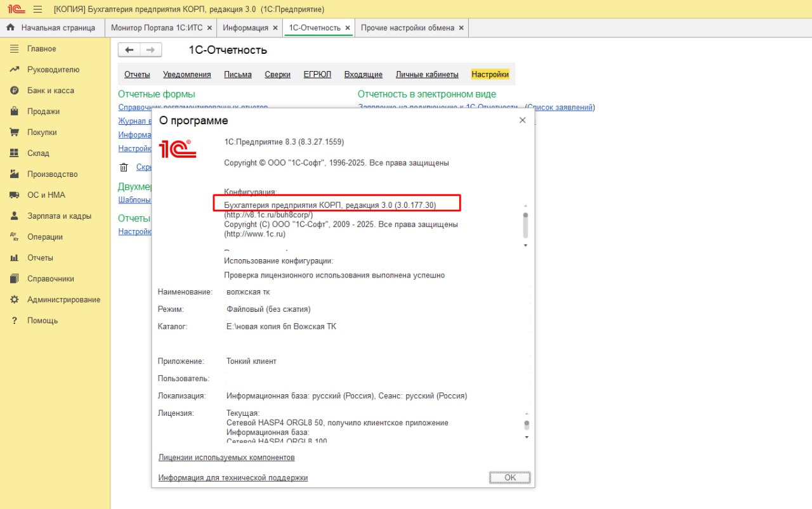The width and height of the screenshot is (812, 509).
Task: Open Производство factory icon in sidebar
Action: [x=14, y=174]
